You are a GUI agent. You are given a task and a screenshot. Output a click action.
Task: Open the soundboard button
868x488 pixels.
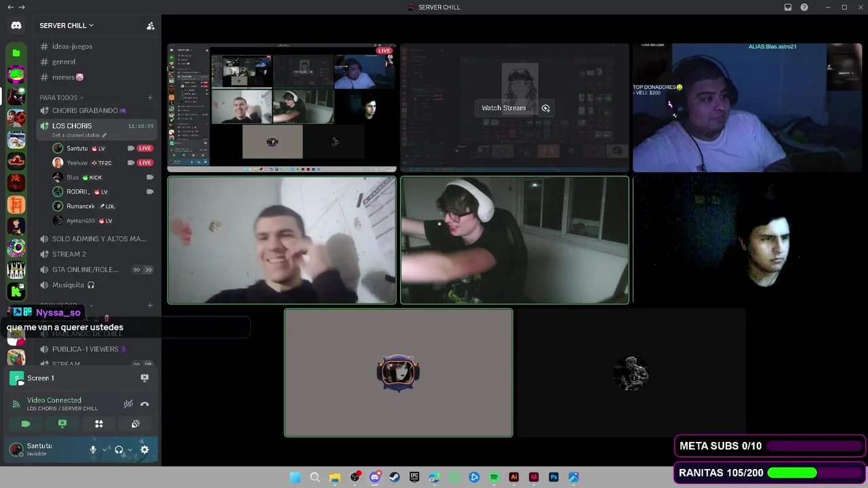click(x=136, y=424)
